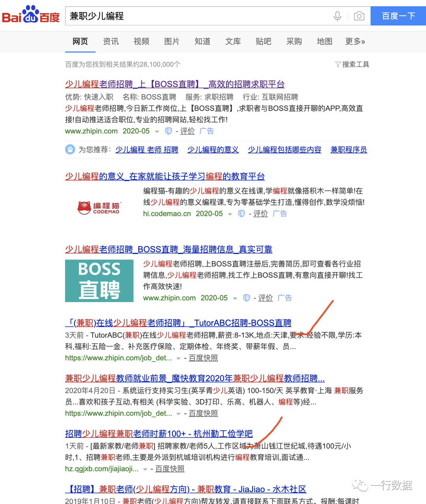This screenshot has height=504, width=426.
Task: Open result 少儿编程老师招聘_BOSS直聘_海量招聘信息_真实可靠
Action: point(169,249)
